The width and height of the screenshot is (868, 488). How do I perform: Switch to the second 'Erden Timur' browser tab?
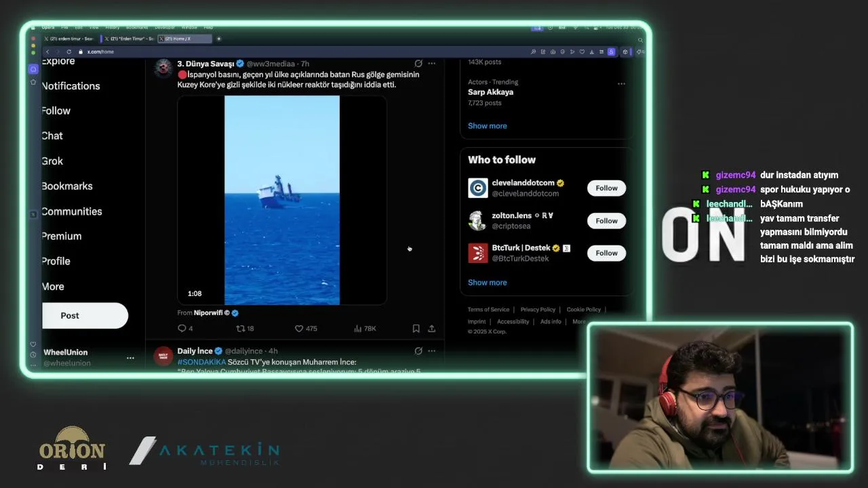(129, 39)
